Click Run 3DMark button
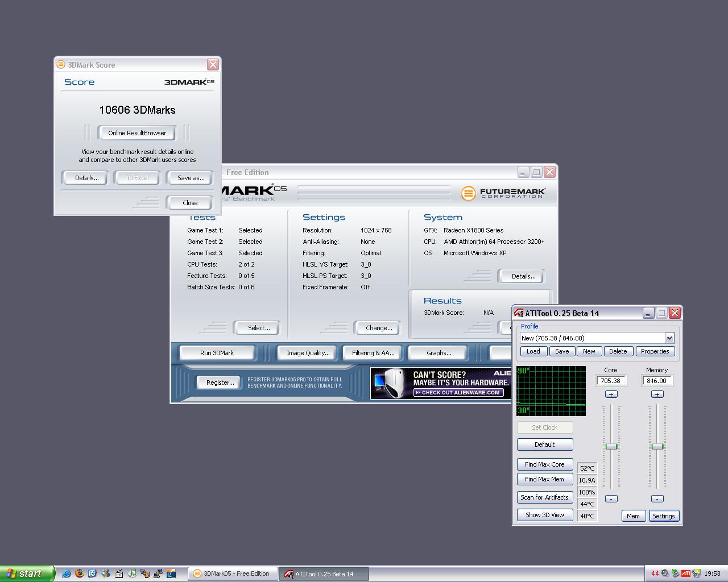728x582 pixels. (x=217, y=353)
